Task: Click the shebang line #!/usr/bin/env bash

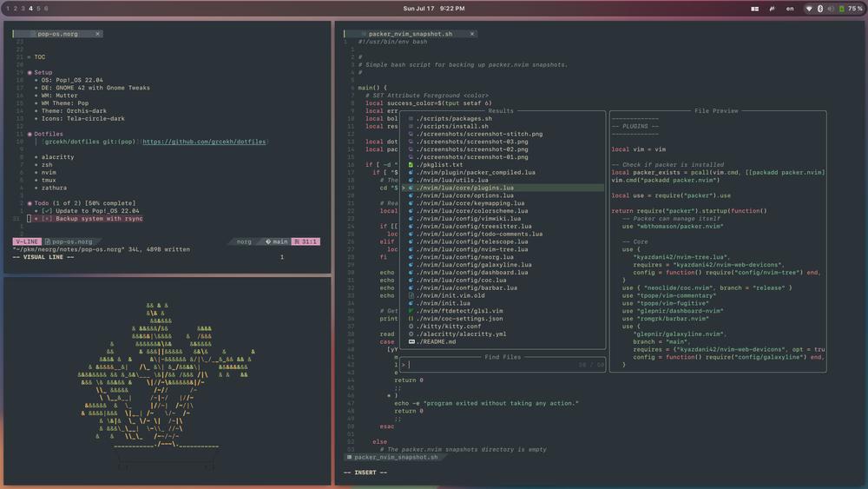Action: pyautogui.click(x=392, y=42)
